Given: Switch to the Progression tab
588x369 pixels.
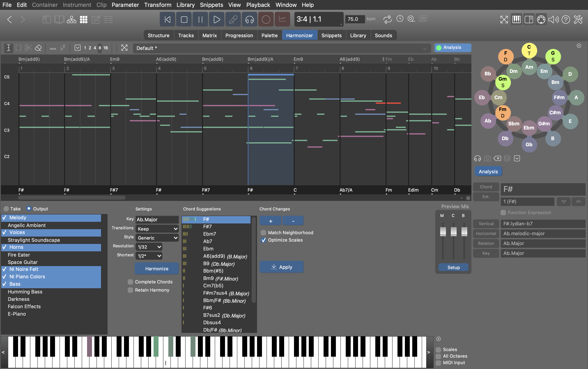Looking at the screenshot, I should pyautogui.click(x=239, y=35).
